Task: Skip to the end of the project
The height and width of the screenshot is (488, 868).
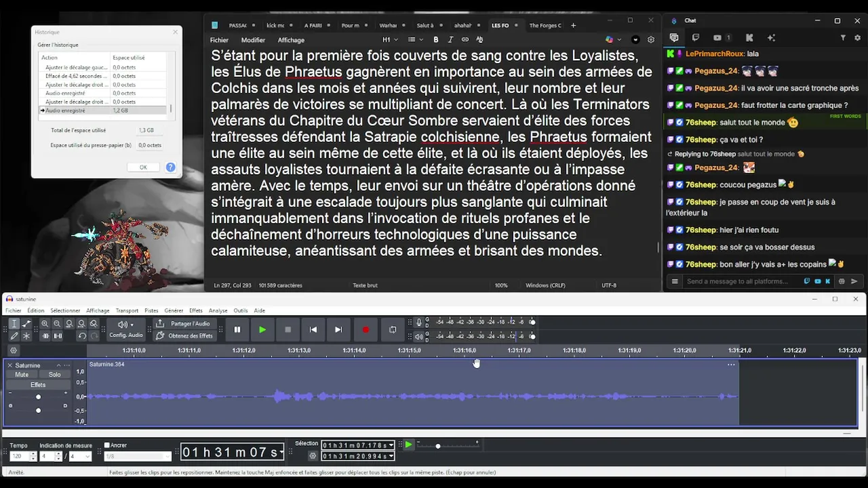Action: [338, 329]
